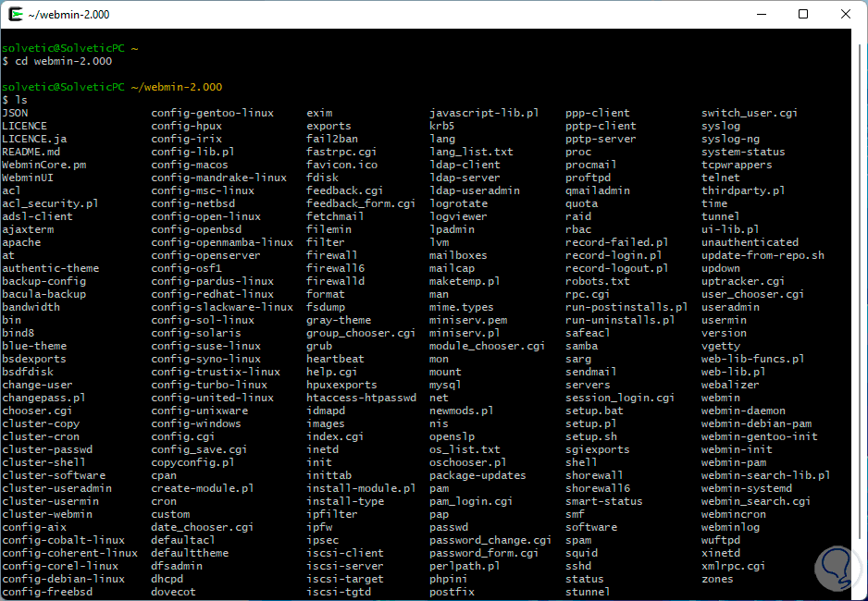Click the xmlrpc.cgi file name
The width and height of the screenshot is (868, 601).
click(x=734, y=566)
